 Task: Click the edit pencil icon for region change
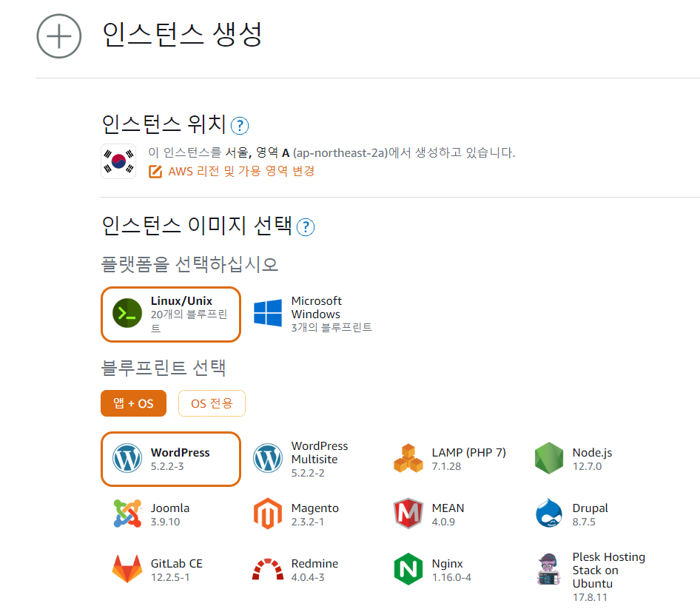click(x=155, y=172)
